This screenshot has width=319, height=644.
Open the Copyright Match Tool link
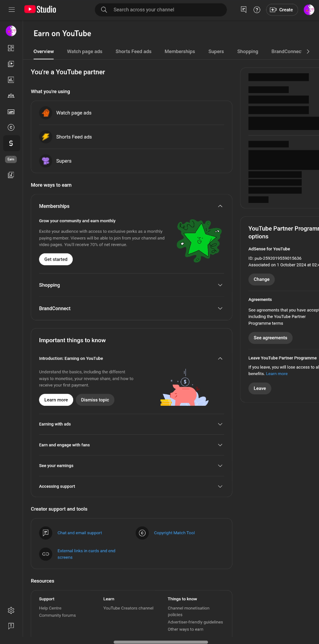[x=174, y=533]
